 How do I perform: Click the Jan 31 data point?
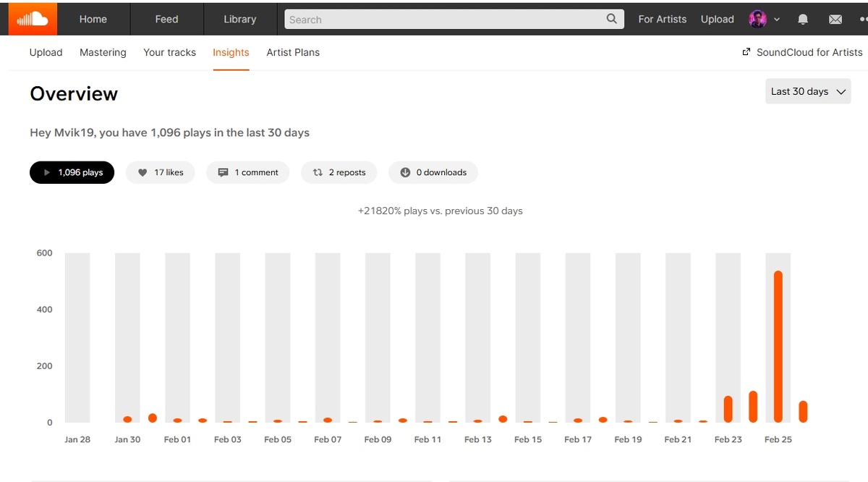(x=153, y=418)
